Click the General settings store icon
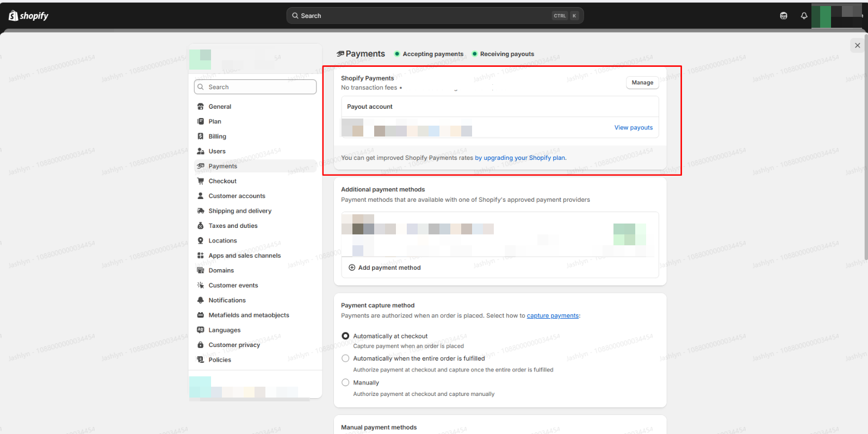Viewport: 868px width, 434px height. [201, 107]
